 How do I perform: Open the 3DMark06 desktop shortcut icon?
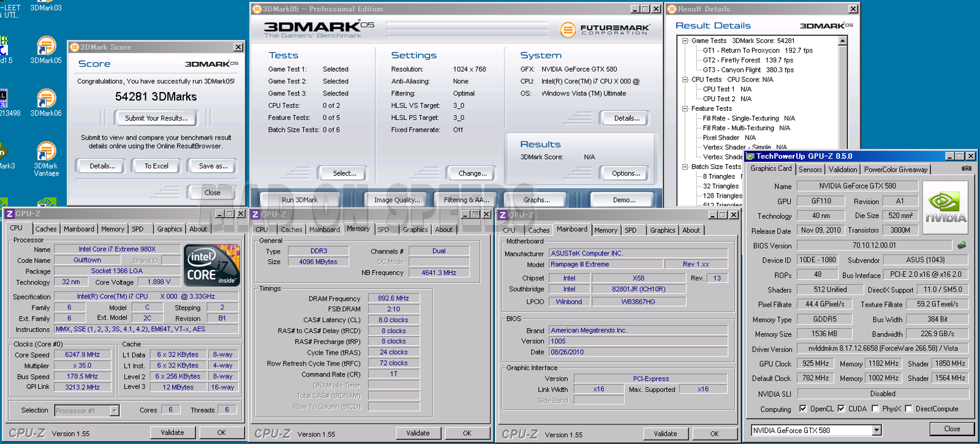point(46,99)
